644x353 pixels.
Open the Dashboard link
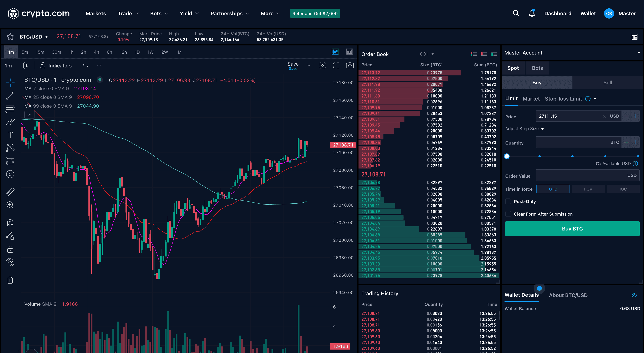coord(558,13)
